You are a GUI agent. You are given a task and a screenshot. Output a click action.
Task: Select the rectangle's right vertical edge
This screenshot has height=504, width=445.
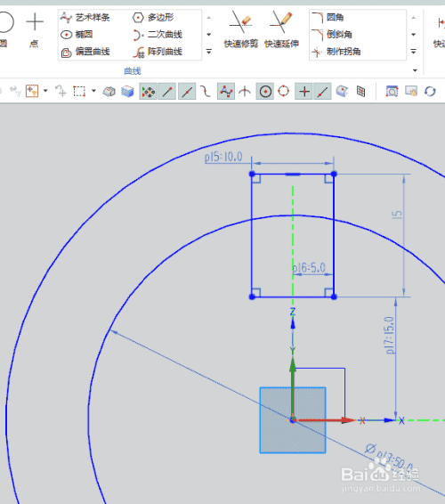(334, 235)
